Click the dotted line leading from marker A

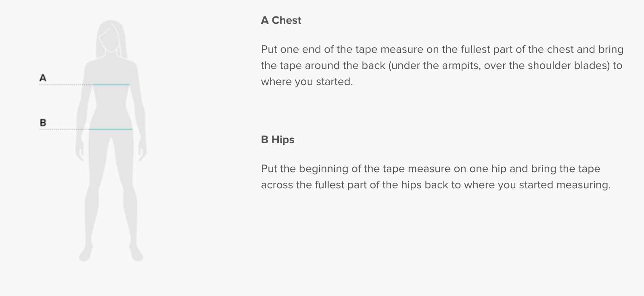pos(65,85)
